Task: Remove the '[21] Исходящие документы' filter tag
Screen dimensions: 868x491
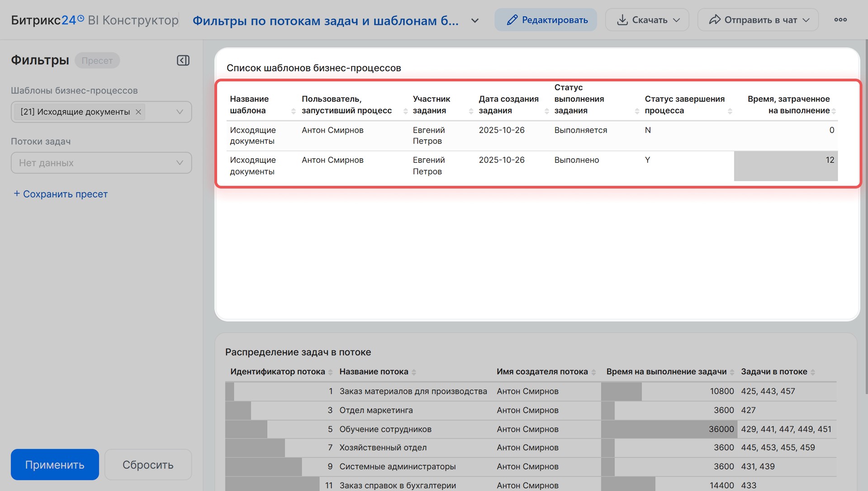Action: pos(138,112)
